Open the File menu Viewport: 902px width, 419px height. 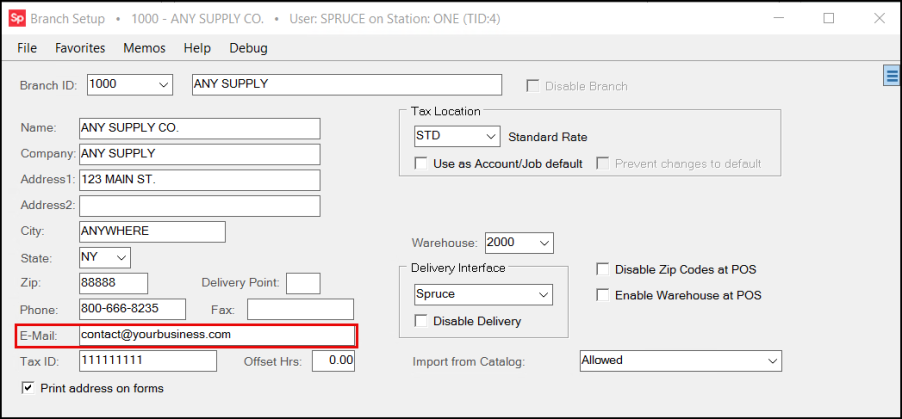[x=27, y=48]
